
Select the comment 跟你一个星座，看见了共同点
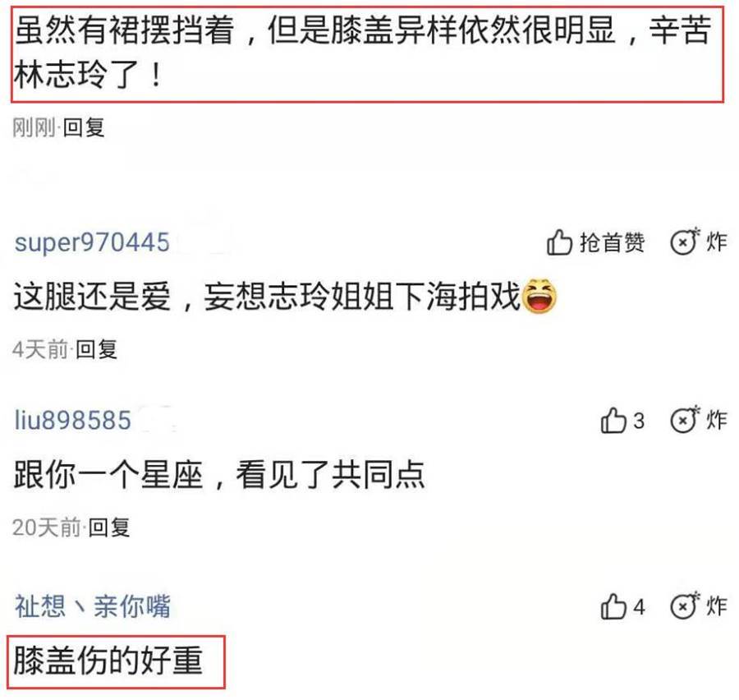(219, 475)
